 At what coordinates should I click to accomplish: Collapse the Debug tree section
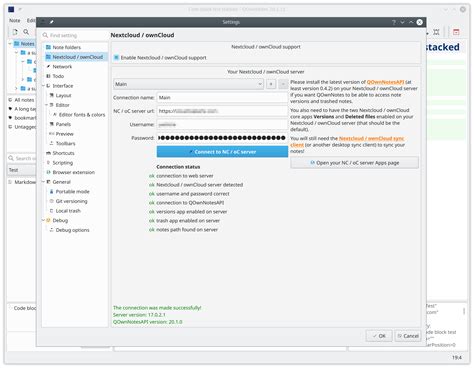[x=44, y=220]
